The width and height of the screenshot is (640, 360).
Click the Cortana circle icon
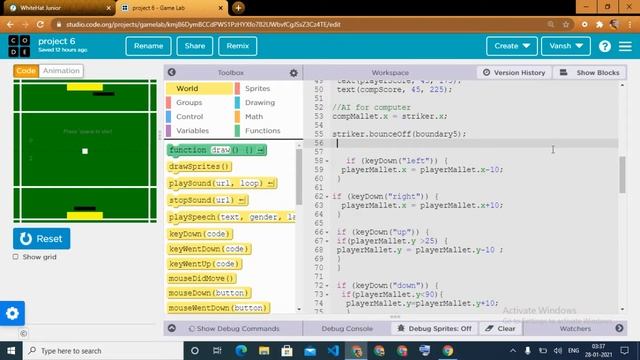(x=195, y=351)
